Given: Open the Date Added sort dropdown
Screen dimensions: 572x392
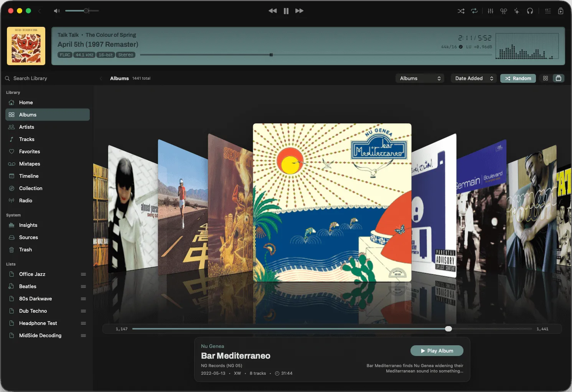Looking at the screenshot, I should click(474, 78).
